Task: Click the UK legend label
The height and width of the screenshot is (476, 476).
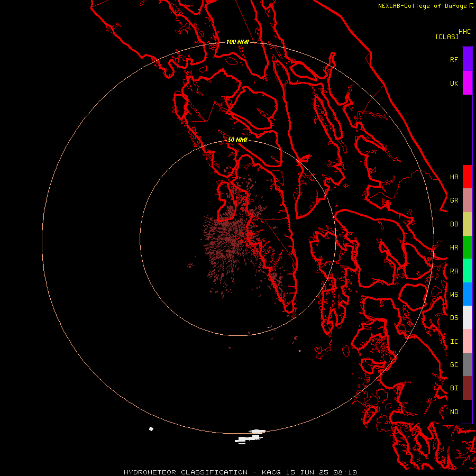Action: (454, 83)
